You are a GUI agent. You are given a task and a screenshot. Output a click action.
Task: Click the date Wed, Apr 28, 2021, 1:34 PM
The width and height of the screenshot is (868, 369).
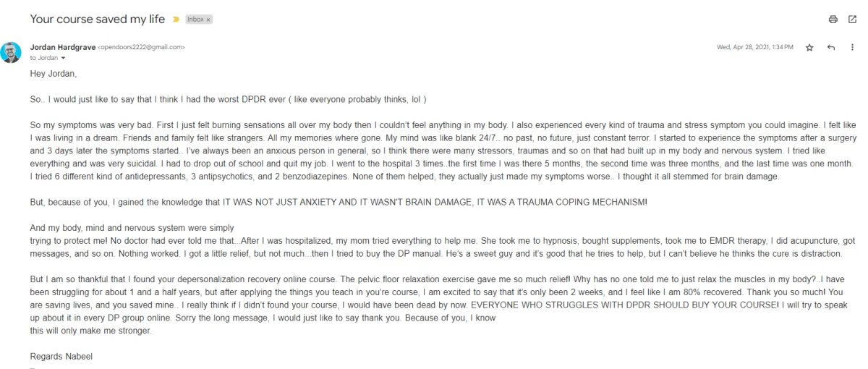tap(755, 47)
